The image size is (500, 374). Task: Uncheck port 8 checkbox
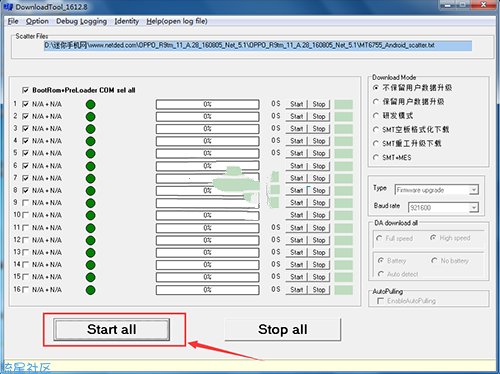(x=25, y=190)
